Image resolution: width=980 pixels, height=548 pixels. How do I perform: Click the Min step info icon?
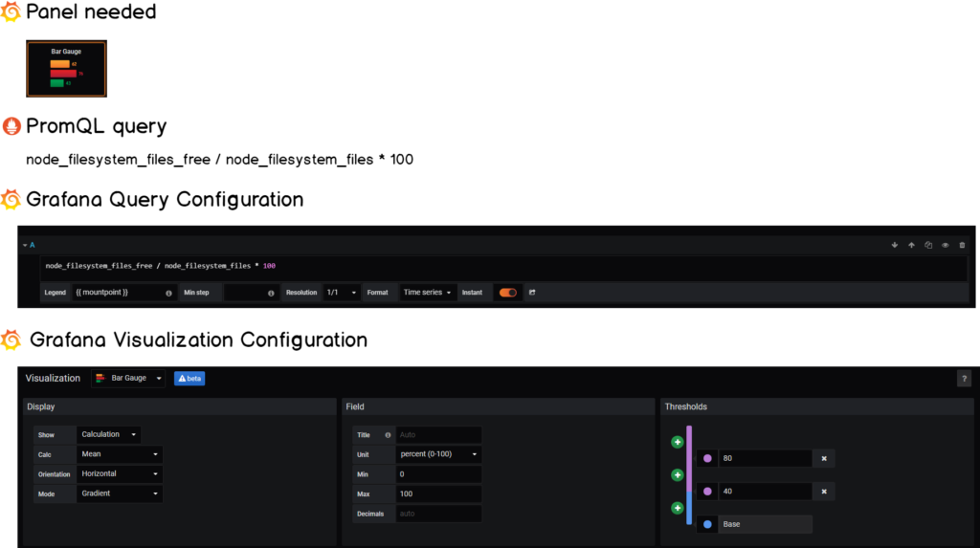coord(271,293)
